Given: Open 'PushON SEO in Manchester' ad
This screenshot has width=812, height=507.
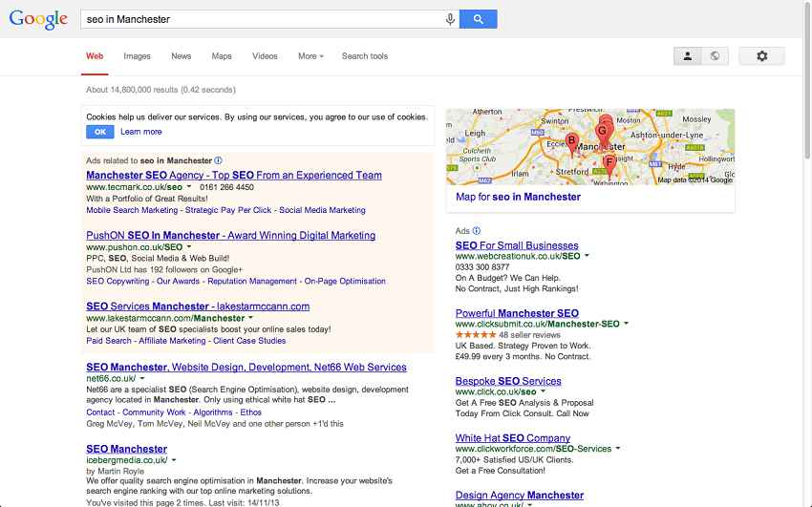Looking at the screenshot, I should click(x=231, y=235).
